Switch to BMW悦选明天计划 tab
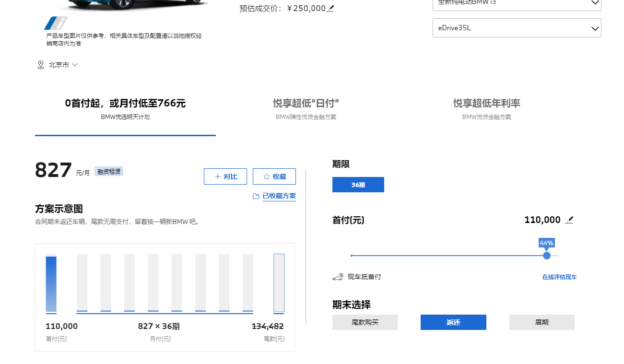 tap(125, 109)
